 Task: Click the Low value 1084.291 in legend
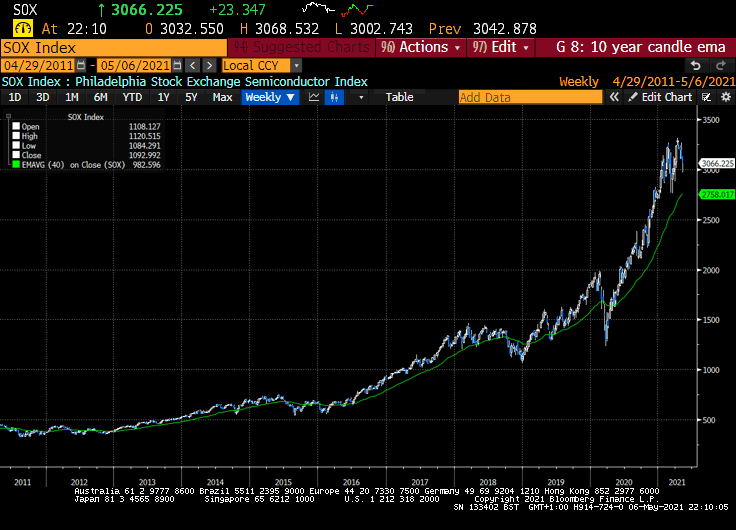coord(145,146)
